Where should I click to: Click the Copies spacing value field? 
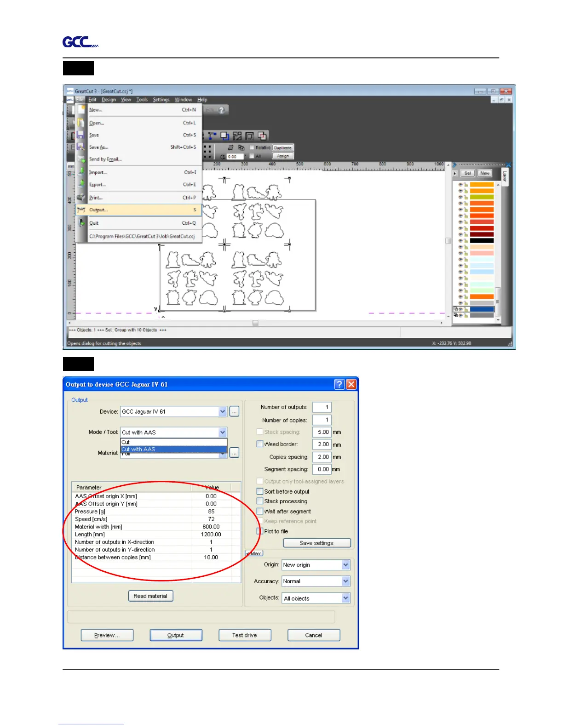(322, 457)
